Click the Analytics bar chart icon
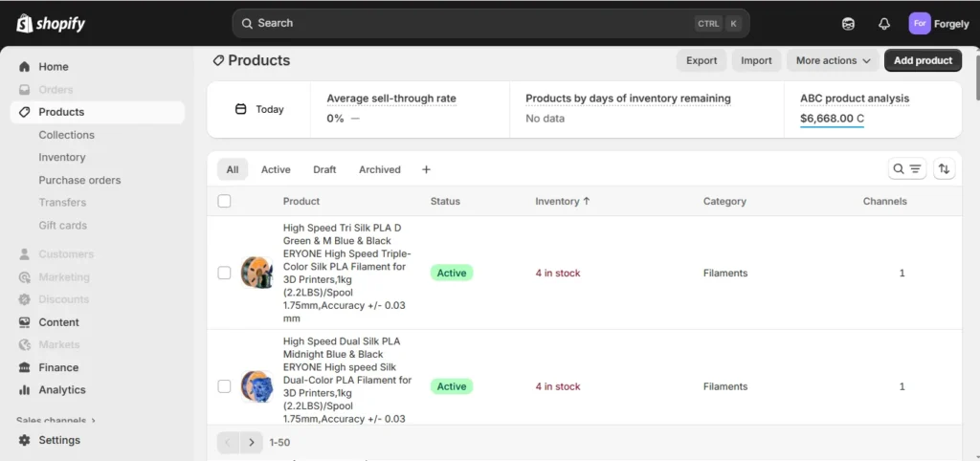Screen dimensions: 980x461 coord(24,390)
